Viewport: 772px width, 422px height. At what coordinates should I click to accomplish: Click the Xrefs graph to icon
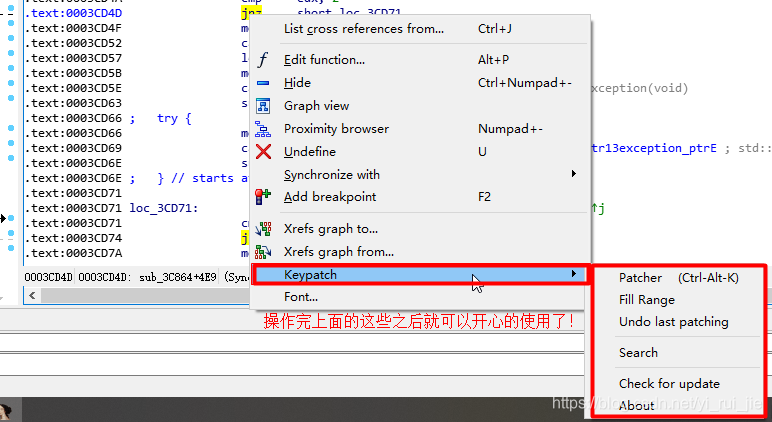click(263, 229)
